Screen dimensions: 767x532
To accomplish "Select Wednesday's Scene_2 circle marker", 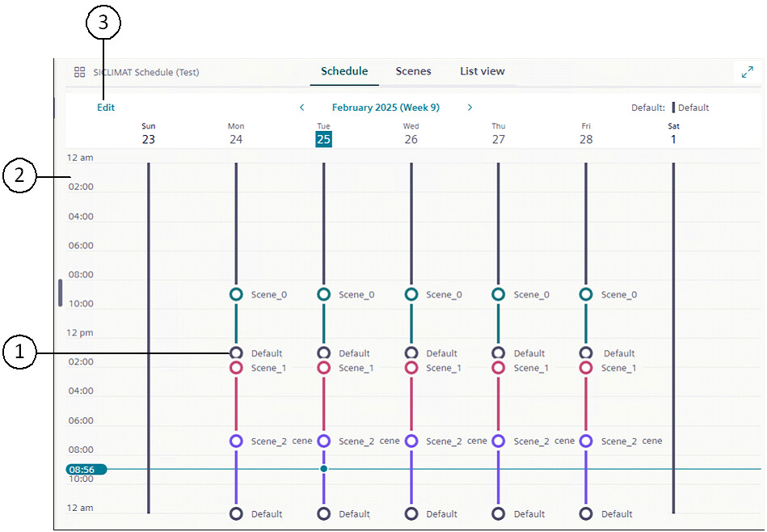I will pyautogui.click(x=411, y=441).
